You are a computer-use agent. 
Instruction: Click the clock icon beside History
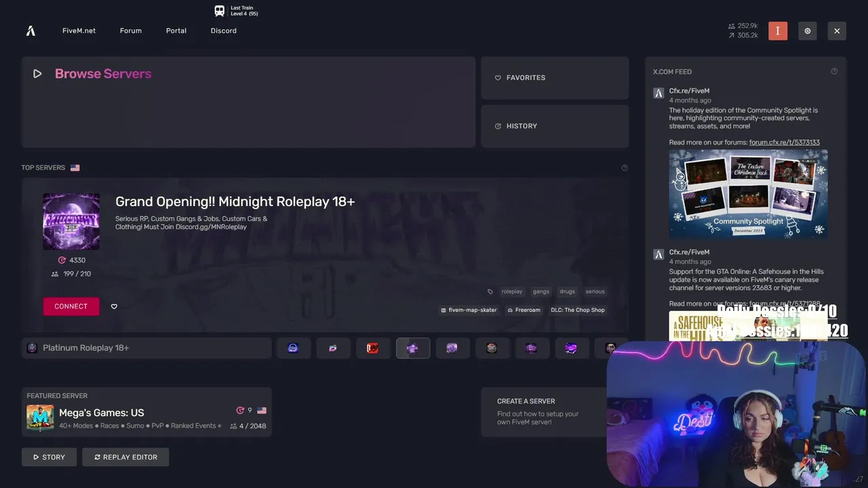[x=498, y=126]
